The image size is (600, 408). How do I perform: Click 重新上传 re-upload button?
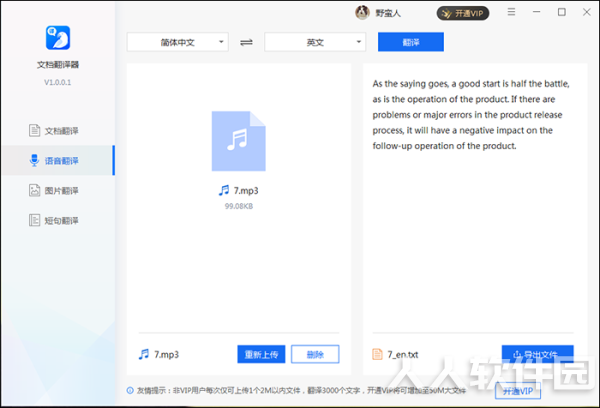pos(261,354)
